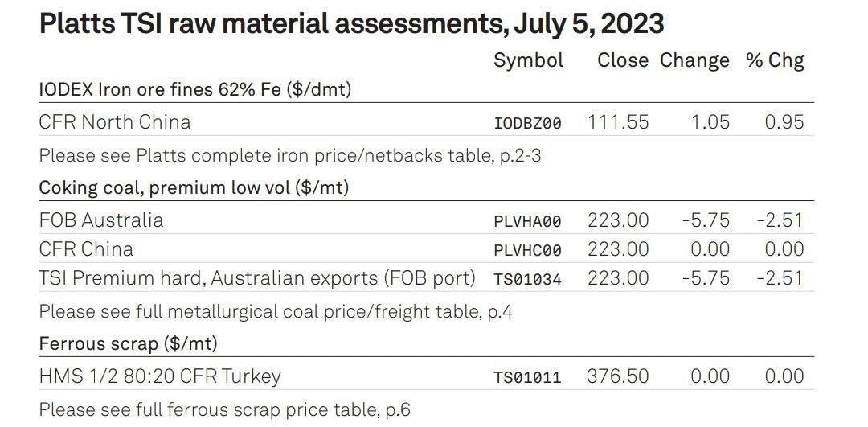Open the iron price/netbacks table reference note
Viewport: 868px width, 427px height.
click(x=290, y=156)
